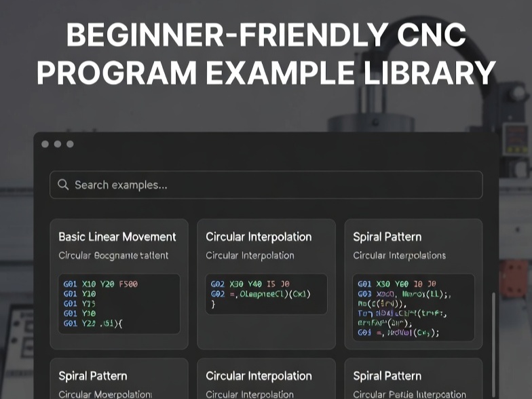Click the 'Circular Interpolations' subtitle under Spiral Pattern
532x399 pixels.
point(399,255)
